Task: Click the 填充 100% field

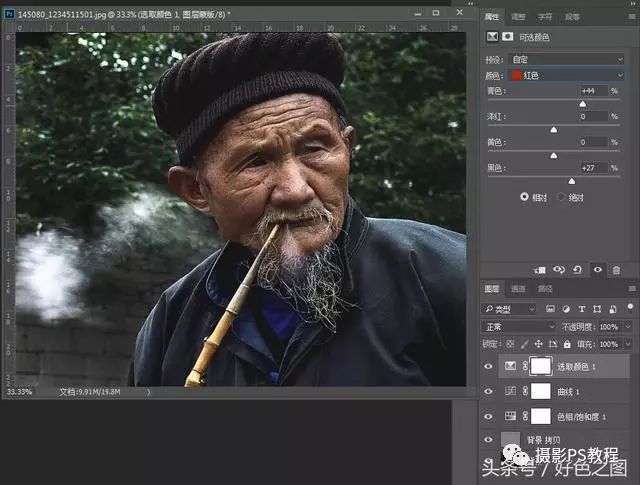Action: pyautogui.click(x=609, y=344)
